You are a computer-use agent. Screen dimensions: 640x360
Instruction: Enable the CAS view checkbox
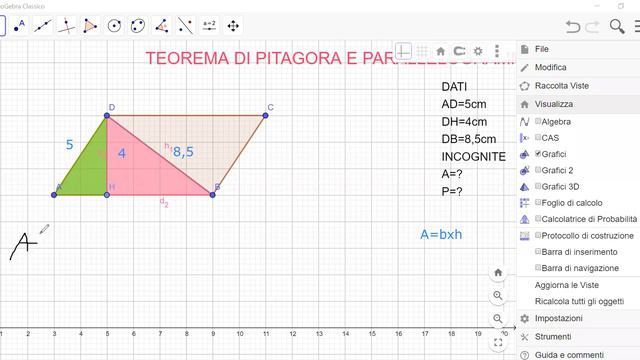coord(538,138)
